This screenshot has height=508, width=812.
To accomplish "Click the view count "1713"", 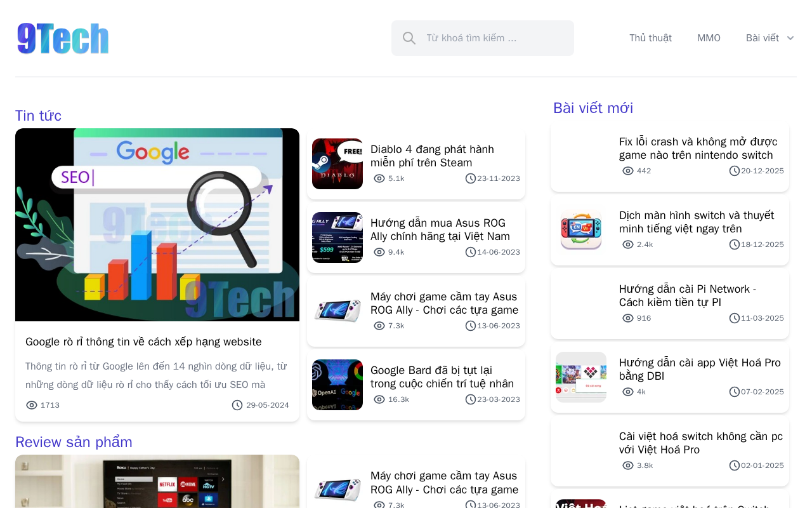I will 50,405.
